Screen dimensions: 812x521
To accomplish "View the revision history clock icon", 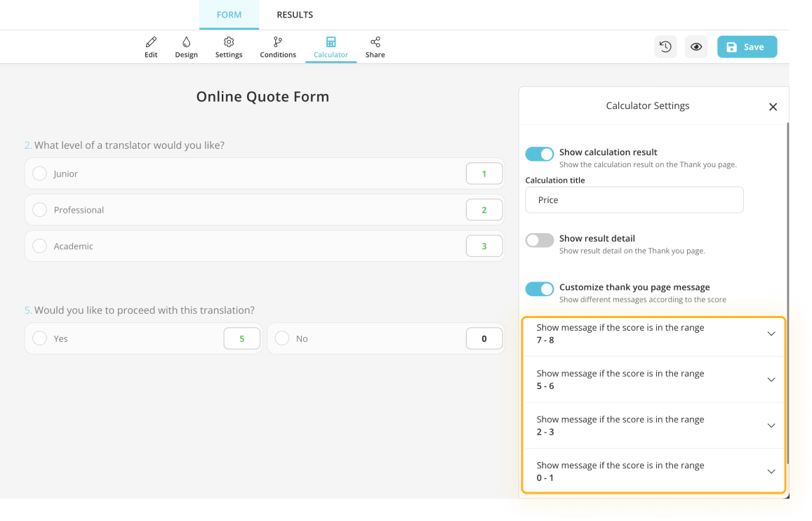I will (x=665, y=46).
